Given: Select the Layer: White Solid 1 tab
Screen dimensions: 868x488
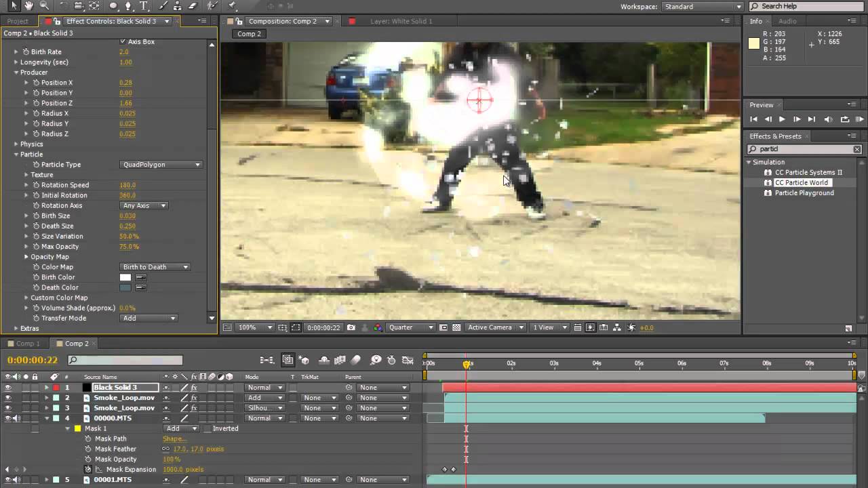Looking at the screenshot, I should [401, 21].
